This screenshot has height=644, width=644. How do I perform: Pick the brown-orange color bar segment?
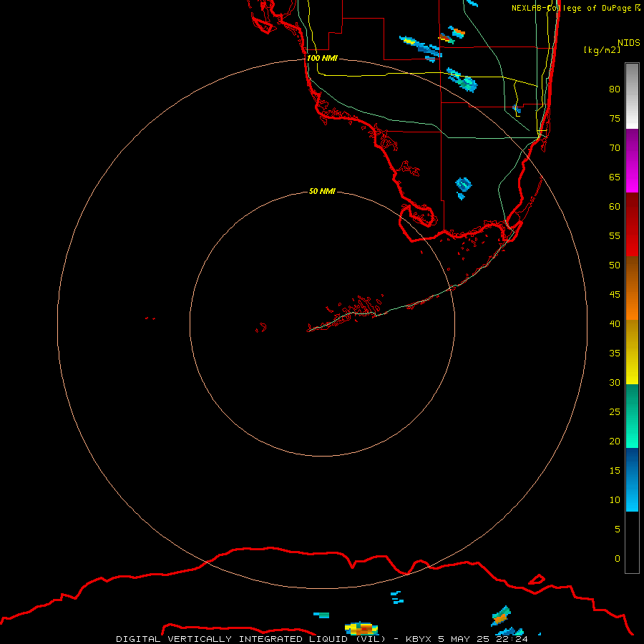click(632, 288)
